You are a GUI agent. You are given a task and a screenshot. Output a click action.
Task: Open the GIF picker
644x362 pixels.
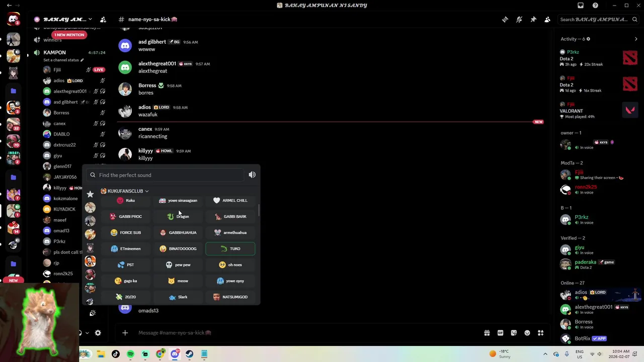click(x=500, y=333)
